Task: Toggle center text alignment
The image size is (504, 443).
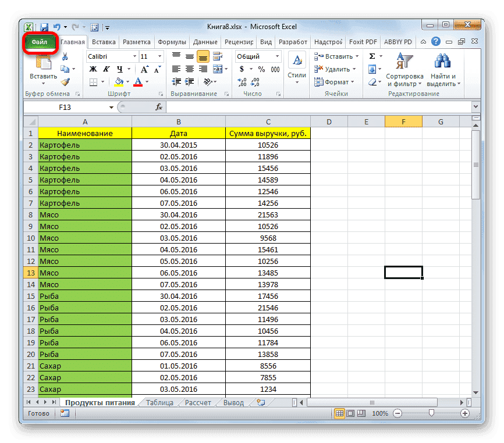Action: pyautogui.click(x=189, y=69)
